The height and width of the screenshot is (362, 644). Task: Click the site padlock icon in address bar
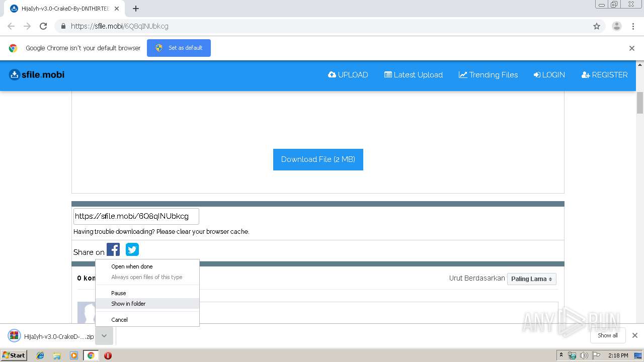tap(63, 26)
